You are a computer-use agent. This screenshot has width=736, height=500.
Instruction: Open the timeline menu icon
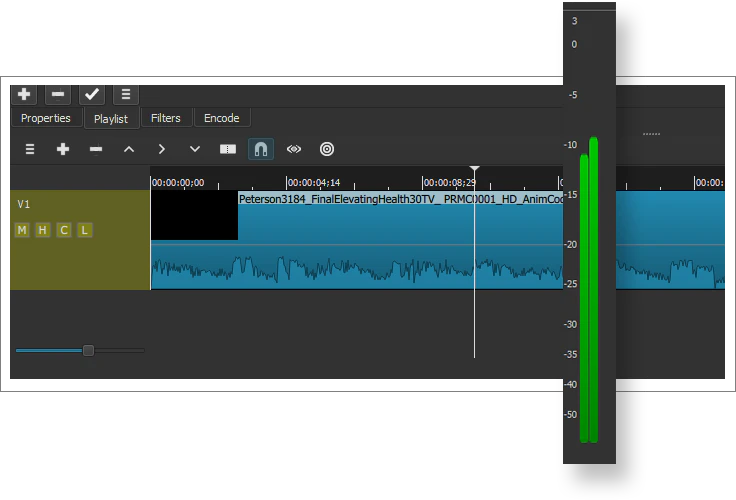coord(30,149)
